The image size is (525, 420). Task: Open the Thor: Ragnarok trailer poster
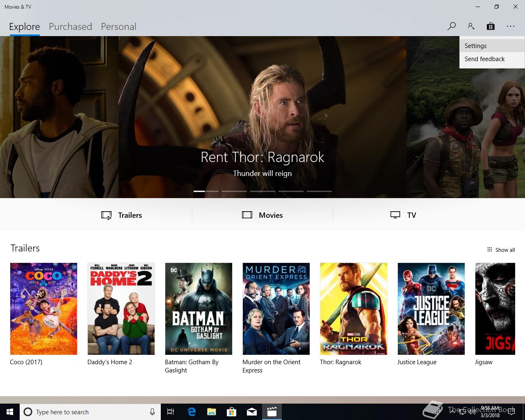(354, 309)
